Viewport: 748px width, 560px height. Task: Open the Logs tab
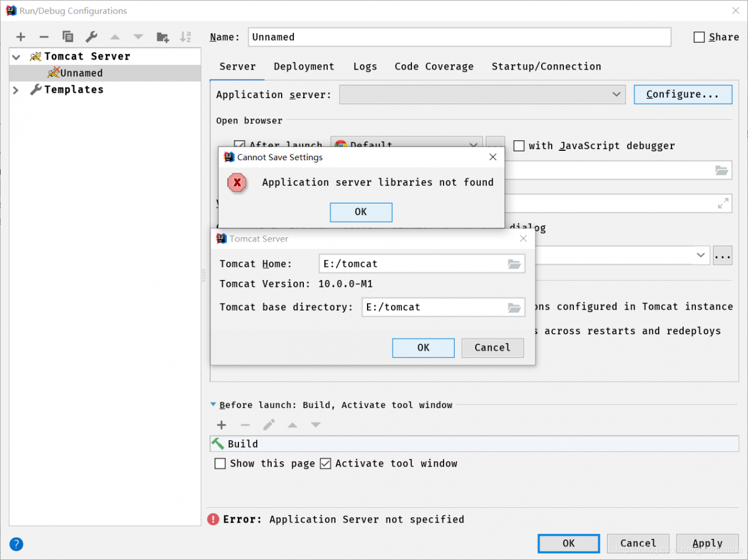click(x=365, y=67)
